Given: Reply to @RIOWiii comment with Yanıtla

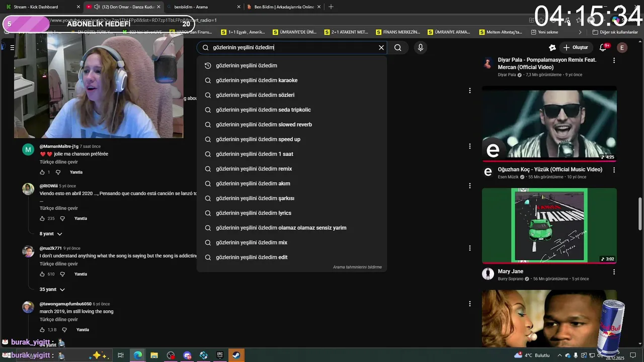Looking at the screenshot, I should click(x=80, y=219).
